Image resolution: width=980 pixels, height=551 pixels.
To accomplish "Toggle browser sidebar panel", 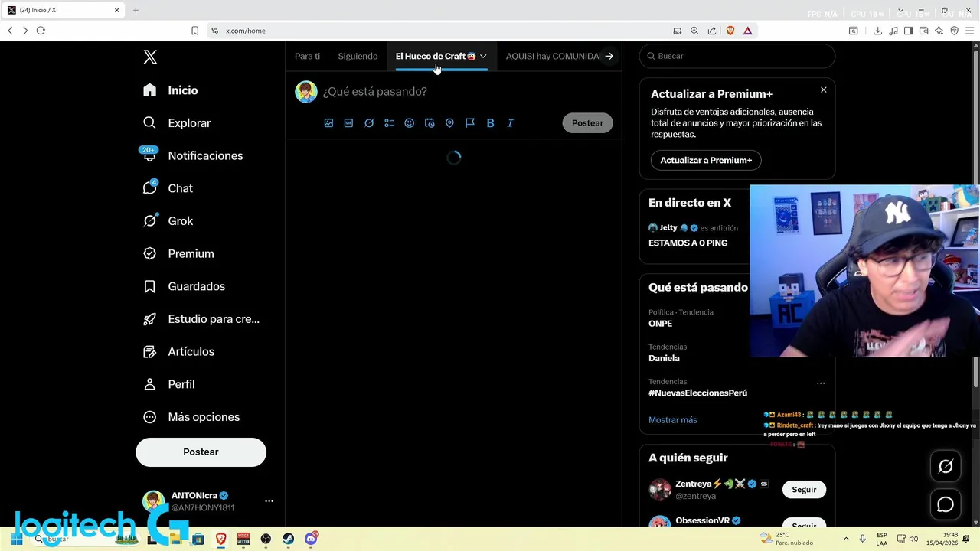I will click(908, 31).
